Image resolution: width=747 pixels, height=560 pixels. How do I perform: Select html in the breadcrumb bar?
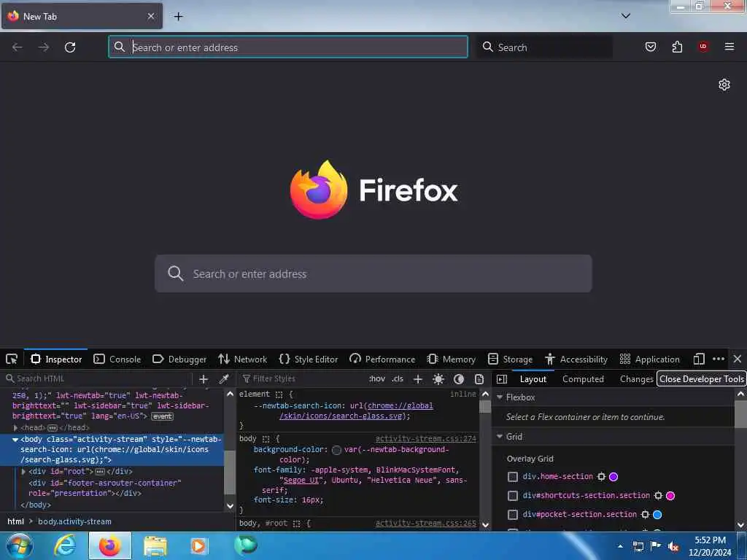coord(16,521)
